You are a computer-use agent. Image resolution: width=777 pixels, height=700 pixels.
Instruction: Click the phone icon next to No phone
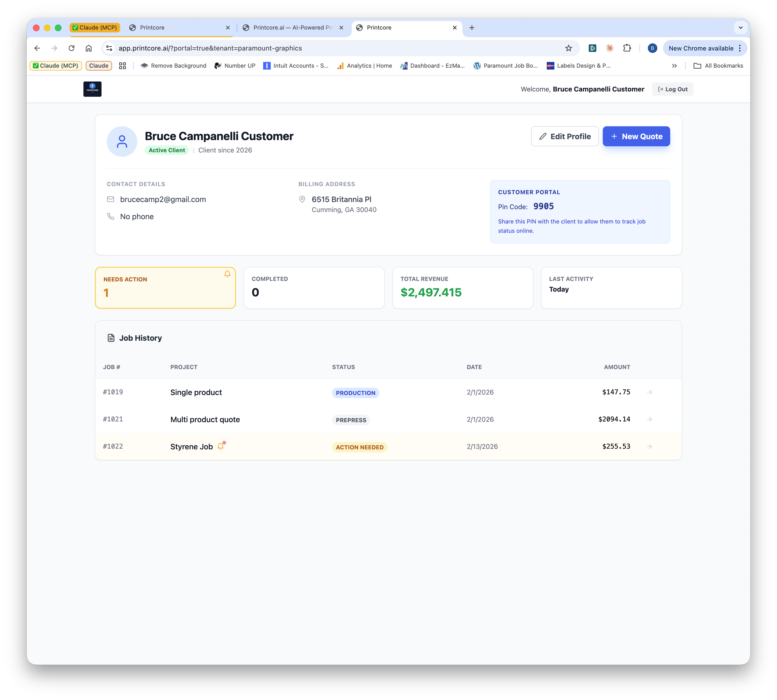pyautogui.click(x=111, y=216)
